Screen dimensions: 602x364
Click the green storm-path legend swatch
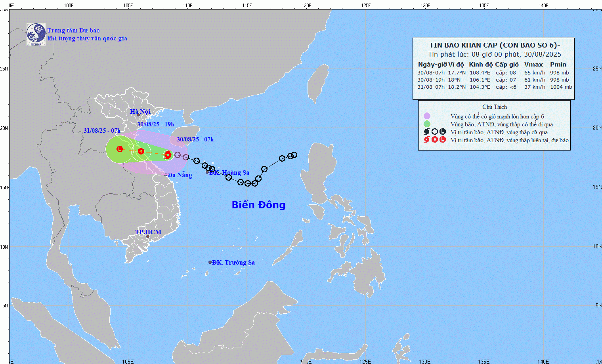point(427,124)
